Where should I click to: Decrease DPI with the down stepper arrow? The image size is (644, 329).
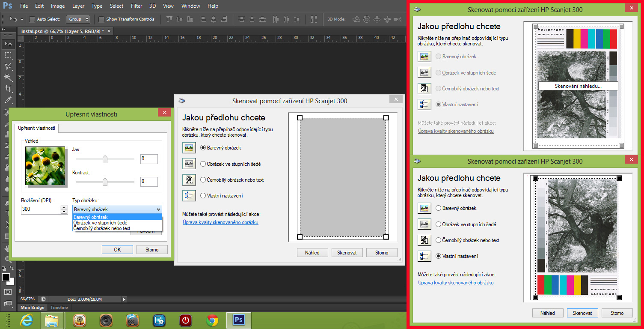(64, 212)
